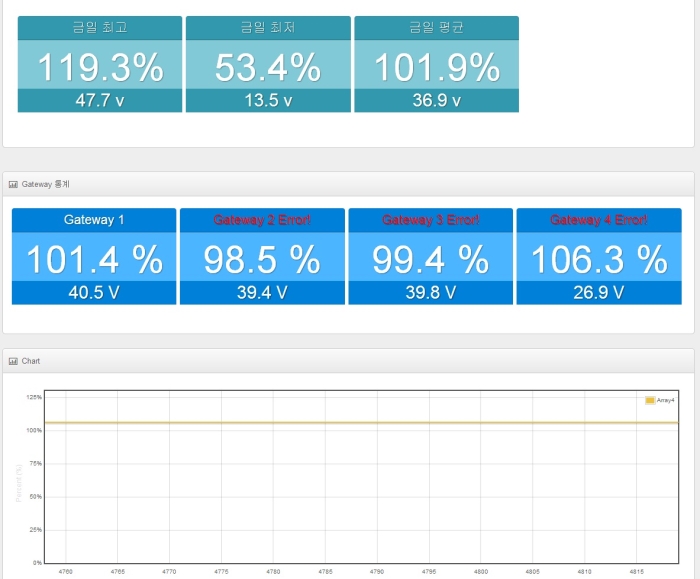Click the 101.9% daily average value

(x=437, y=67)
